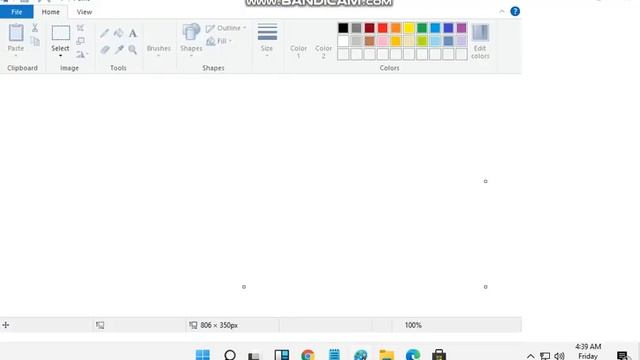Switch to the View tab
The height and width of the screenshot is (360, 640).
click(84, 12)
